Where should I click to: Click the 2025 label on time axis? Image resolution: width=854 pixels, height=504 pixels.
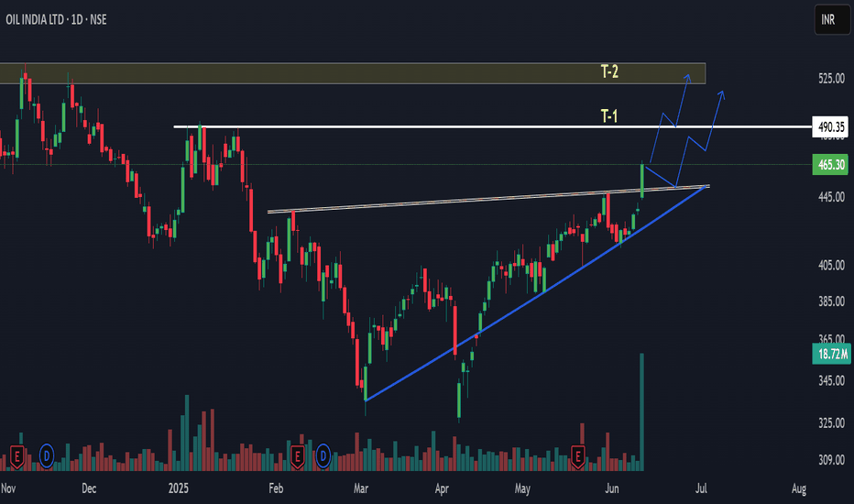point(178,488)
